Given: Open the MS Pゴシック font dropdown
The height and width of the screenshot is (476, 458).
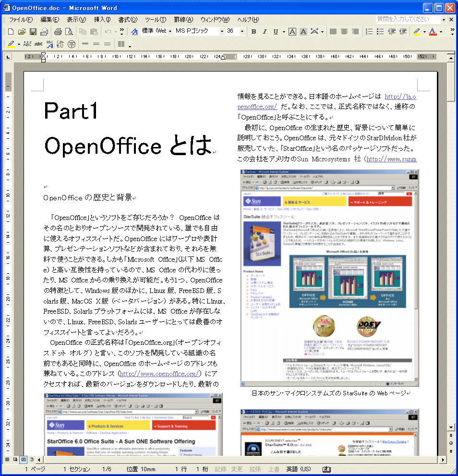Looking at the screenshot, I should 222,31.
